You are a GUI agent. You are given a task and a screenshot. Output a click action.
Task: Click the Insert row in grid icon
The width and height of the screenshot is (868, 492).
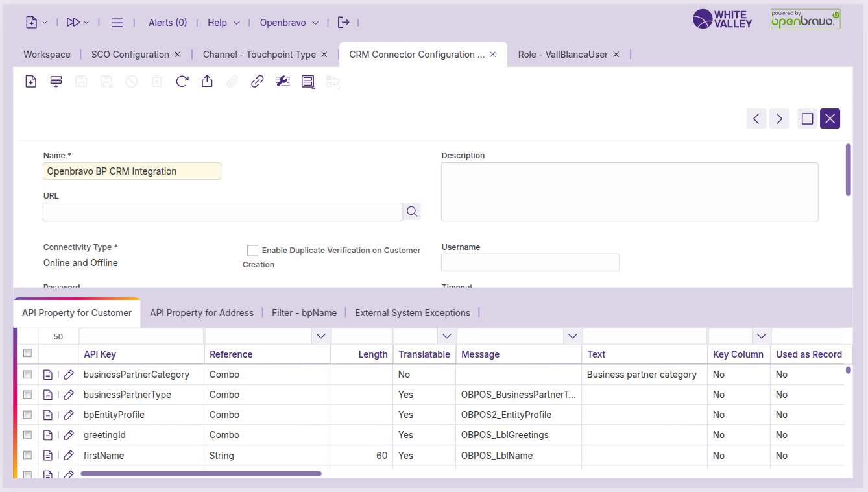[x=56, y=82]
